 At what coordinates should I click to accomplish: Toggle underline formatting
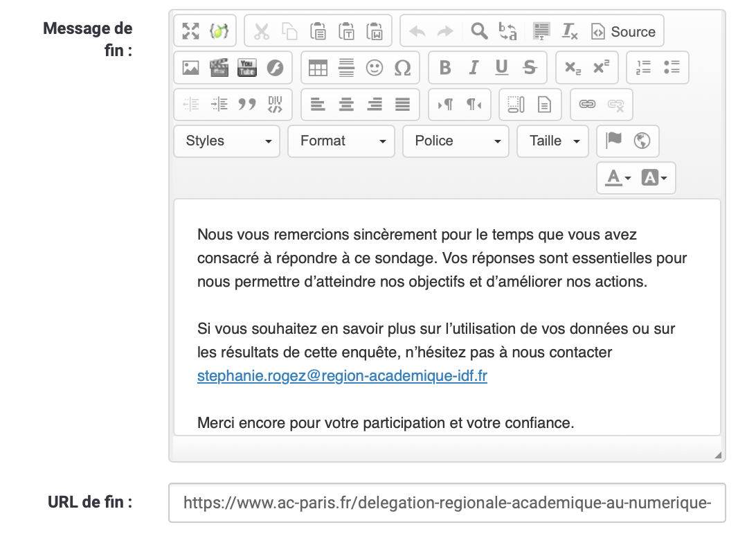click(502, 68)
